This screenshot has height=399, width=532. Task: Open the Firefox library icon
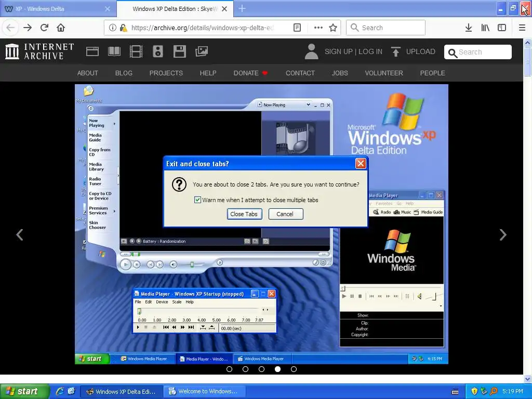(x=485, y=28)
